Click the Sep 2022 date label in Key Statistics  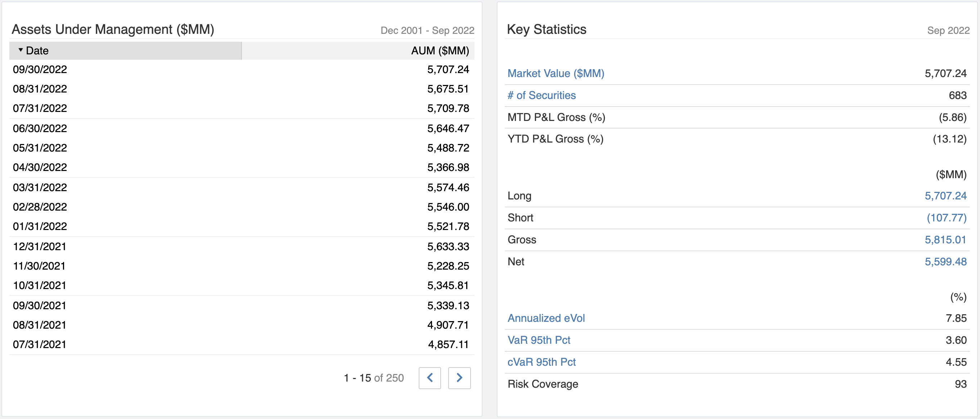tap(948, 31)
